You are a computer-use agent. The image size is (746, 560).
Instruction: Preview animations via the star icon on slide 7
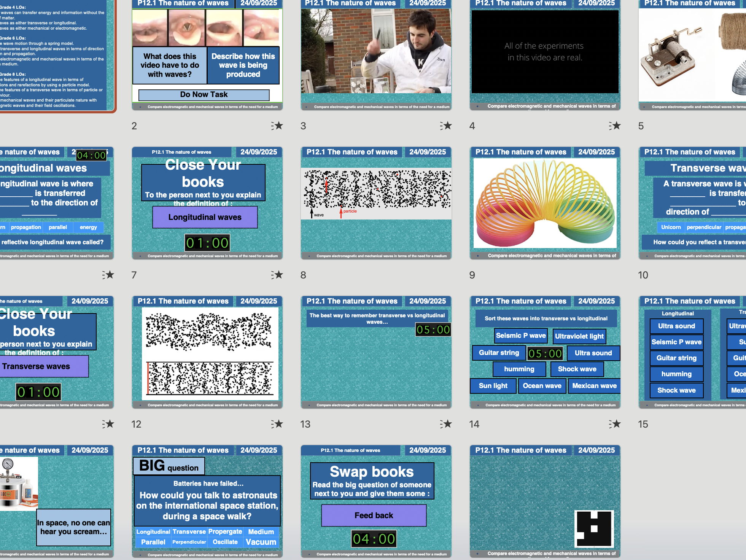click(278, 275)
